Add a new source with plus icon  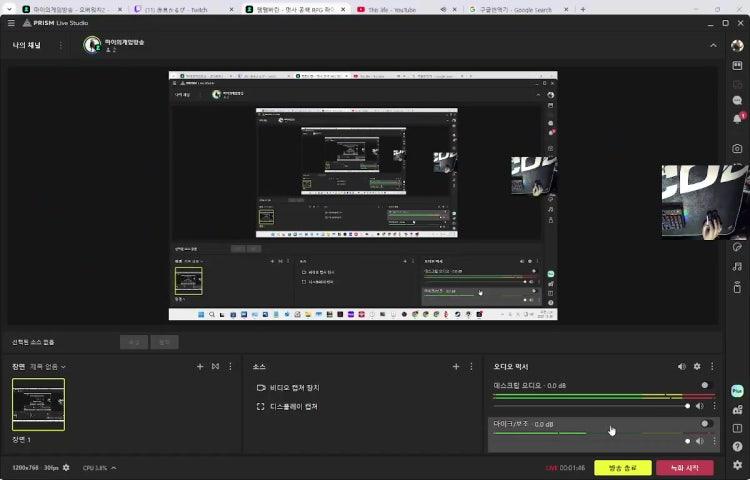(456, 367)
